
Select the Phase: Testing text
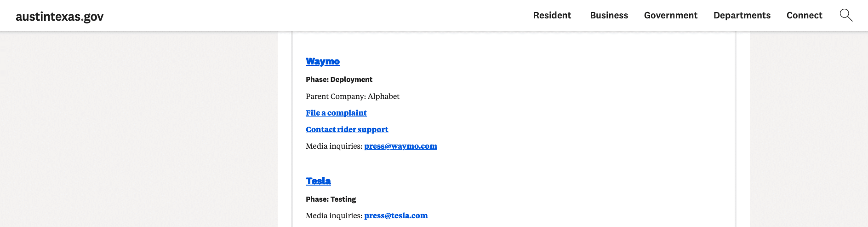click(331, 199)
